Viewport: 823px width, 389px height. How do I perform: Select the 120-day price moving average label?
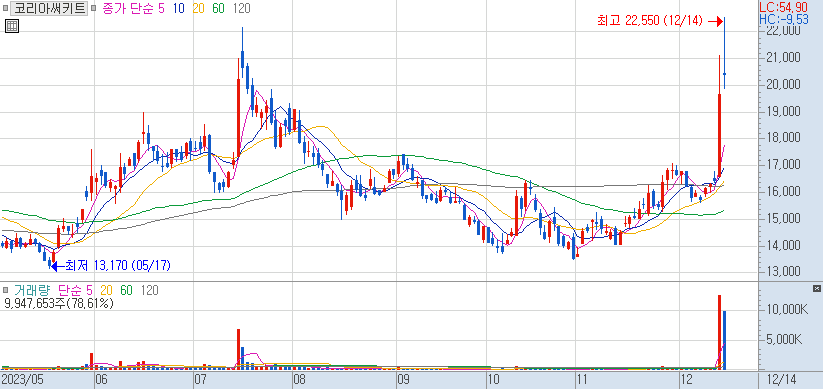[x=241, y=8]
